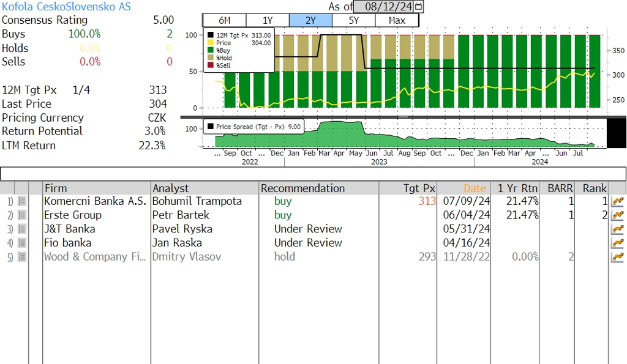Image resolution: width=627 pixels, height=364 pixels.
Task: Open chart icon for Wood & Company row
Action: point(618,257)
